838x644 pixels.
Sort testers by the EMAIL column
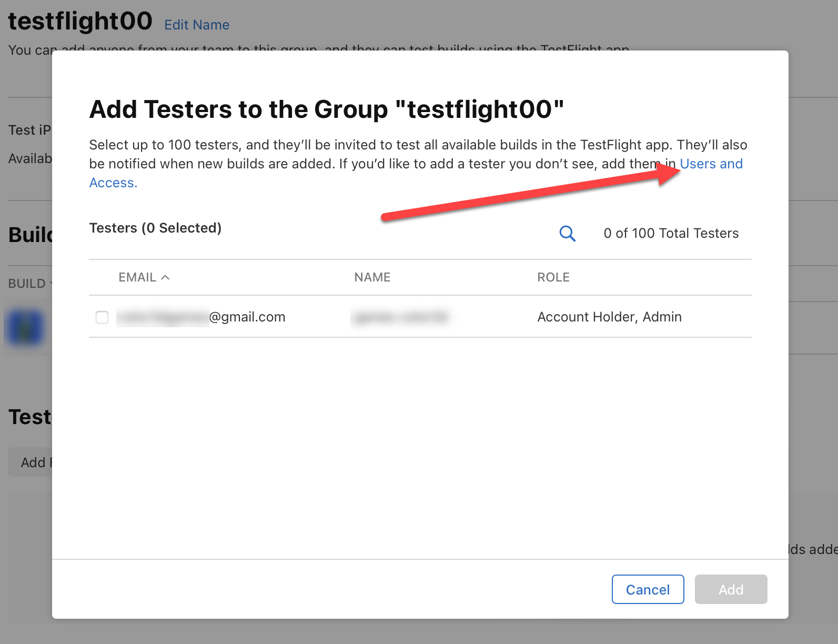click(x=144, y=277)
